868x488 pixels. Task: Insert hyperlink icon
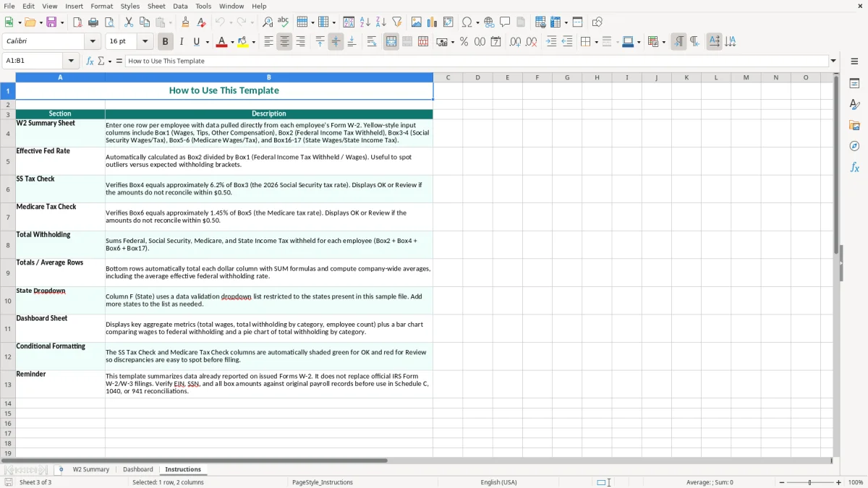tap(489, 22)
